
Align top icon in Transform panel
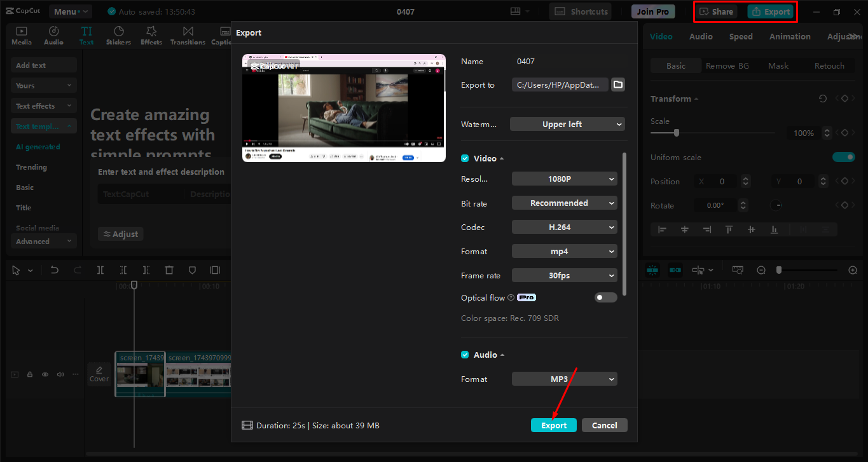click(729, 229)
